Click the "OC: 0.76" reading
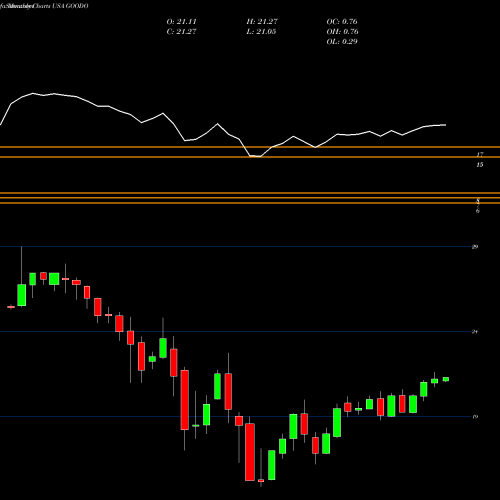Screen dimensions: 500x500 (342, 22)
